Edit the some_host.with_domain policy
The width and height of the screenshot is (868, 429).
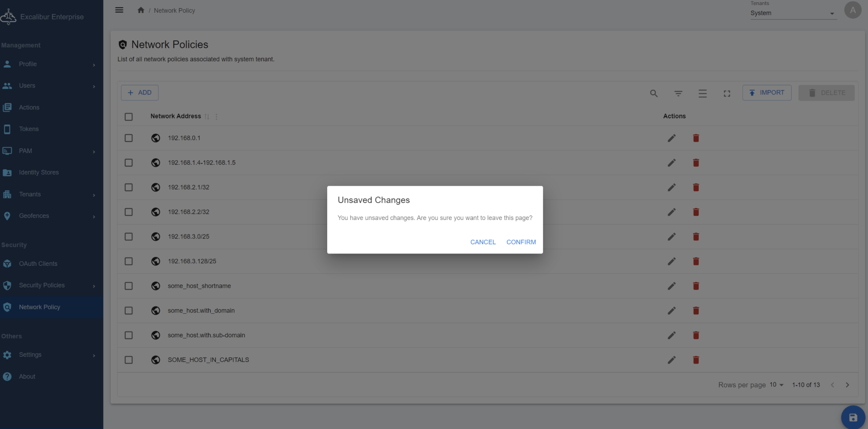671,311
